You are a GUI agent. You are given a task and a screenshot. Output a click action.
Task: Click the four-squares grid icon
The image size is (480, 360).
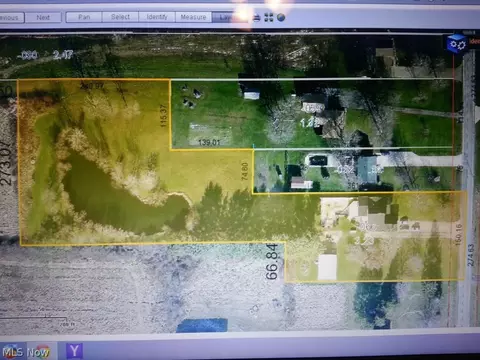[269, 17]
